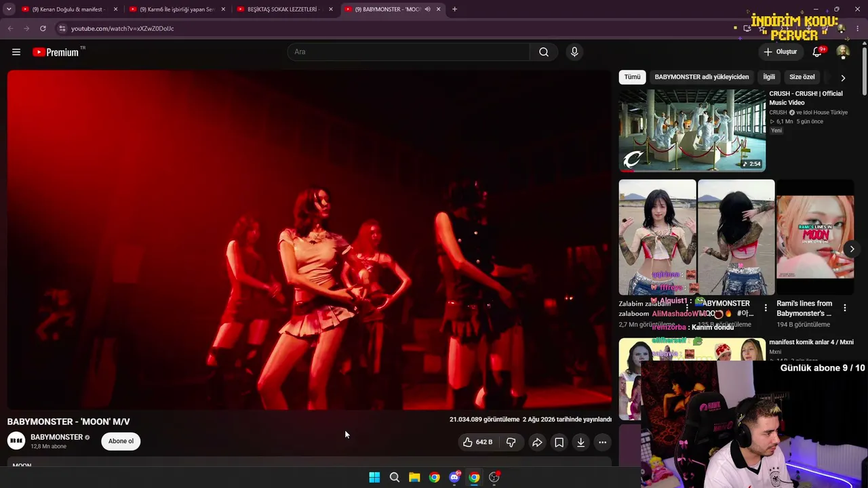Open manifest komik anlar 4 video title

(811, 342)
